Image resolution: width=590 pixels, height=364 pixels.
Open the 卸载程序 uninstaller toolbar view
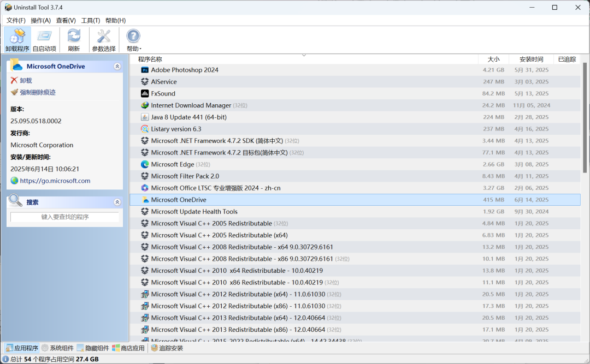coord(17,40)
